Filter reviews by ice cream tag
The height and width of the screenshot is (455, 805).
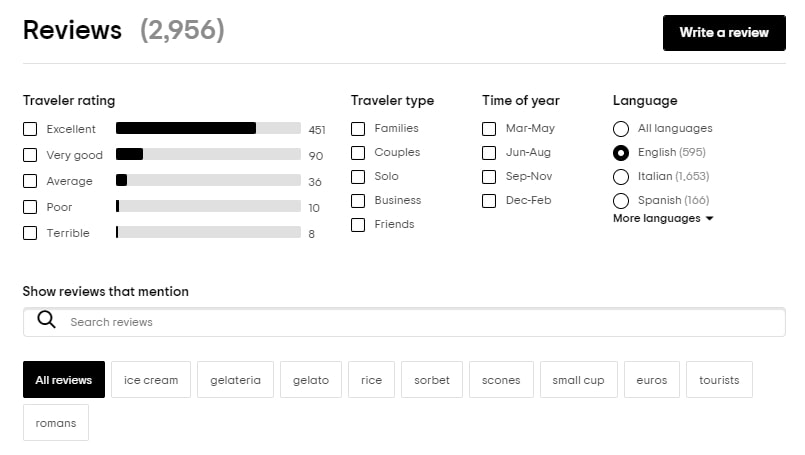[x=151, y=380]
